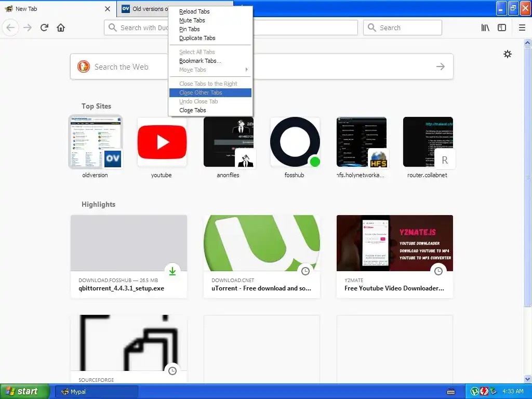This screenshot has width=532, height=399.
Task: Open new tab page settings gear
Action: coord(507,54)
